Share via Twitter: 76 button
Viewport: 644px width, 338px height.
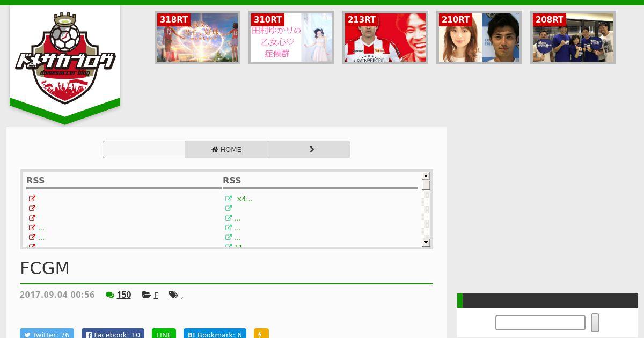[47, 334]
